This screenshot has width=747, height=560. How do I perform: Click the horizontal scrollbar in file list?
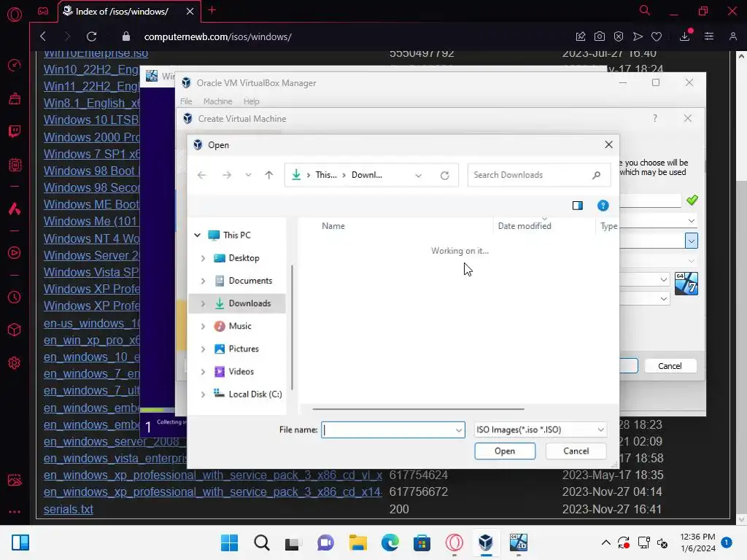point(418,408)
